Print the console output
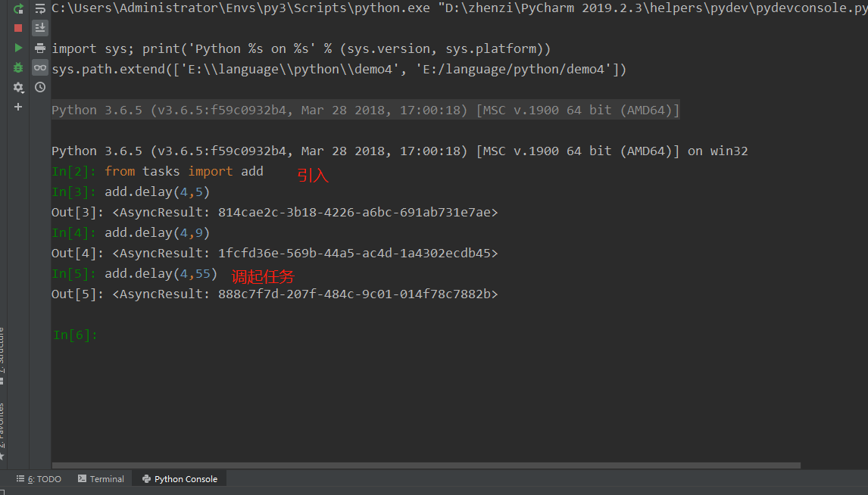The width and height of the screenshot is (868, 495). point(40,48)
